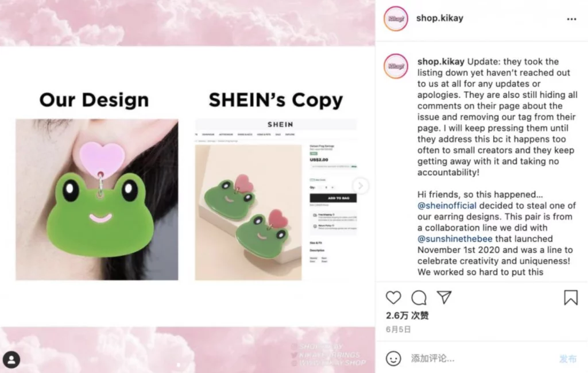The height and width of the screenshot is (373, 588).
Task: Click the 6月5日 post date
Action: pos(399,329)
